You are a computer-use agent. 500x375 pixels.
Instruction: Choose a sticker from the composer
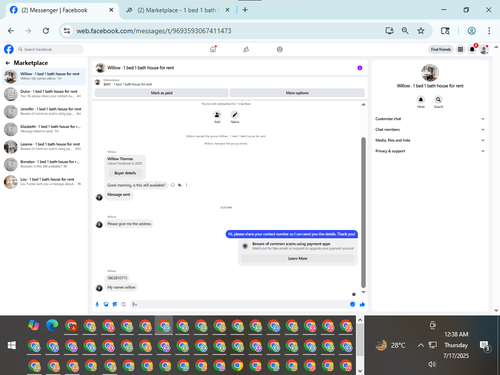(x=115, y=304)
